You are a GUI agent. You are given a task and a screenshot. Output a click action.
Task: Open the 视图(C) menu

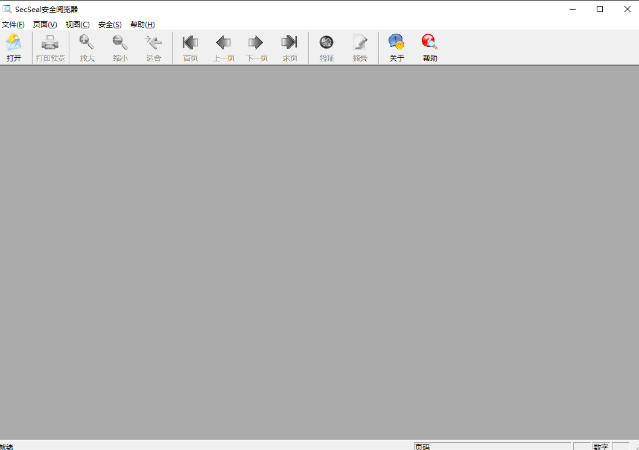coord(77,24)
